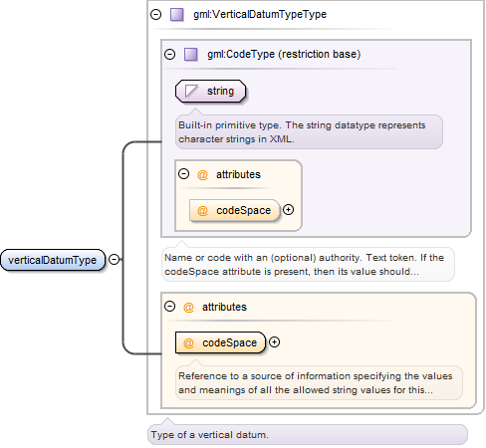Viewport: 486px width, 448px height.
Task: Click the @ icon of the lower attributes group
Action: tap(188, 307)
